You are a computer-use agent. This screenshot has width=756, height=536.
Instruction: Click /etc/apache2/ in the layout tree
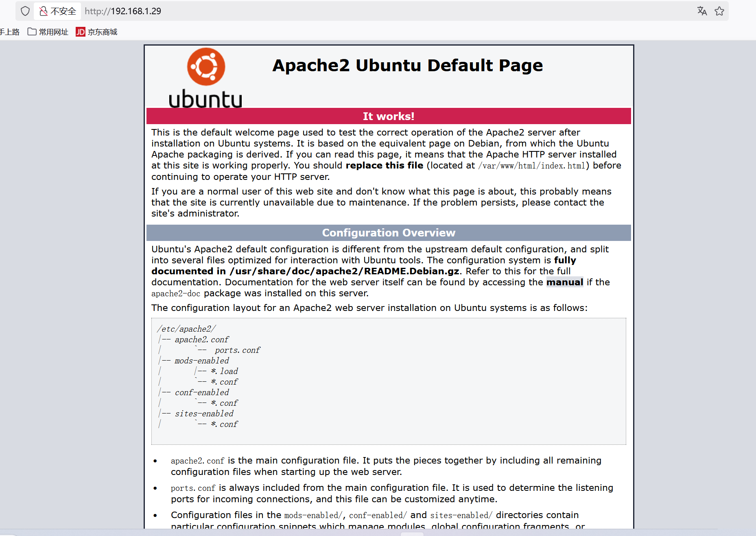point(186,329)
